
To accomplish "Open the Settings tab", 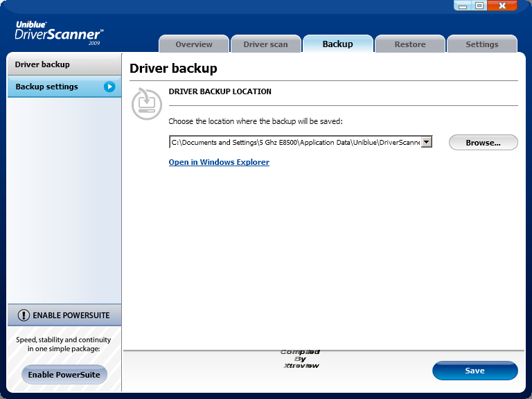I will pos(481,44).
